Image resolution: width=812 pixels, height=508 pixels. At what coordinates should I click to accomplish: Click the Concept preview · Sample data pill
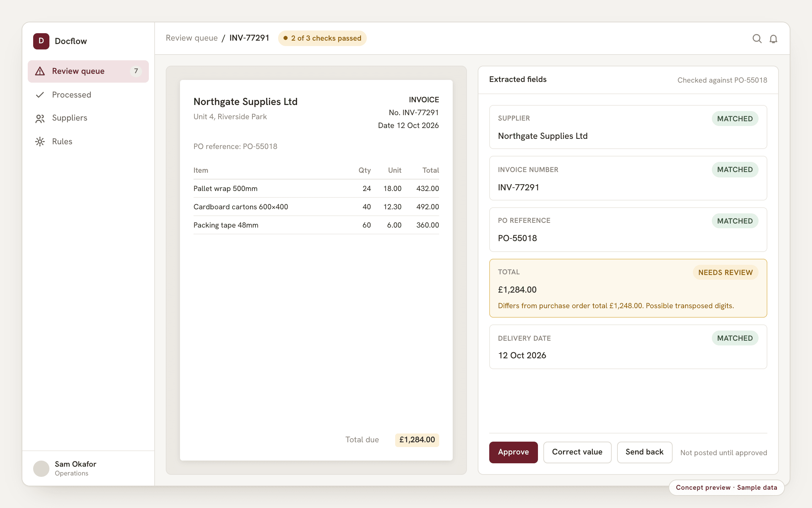coord(726,488)
